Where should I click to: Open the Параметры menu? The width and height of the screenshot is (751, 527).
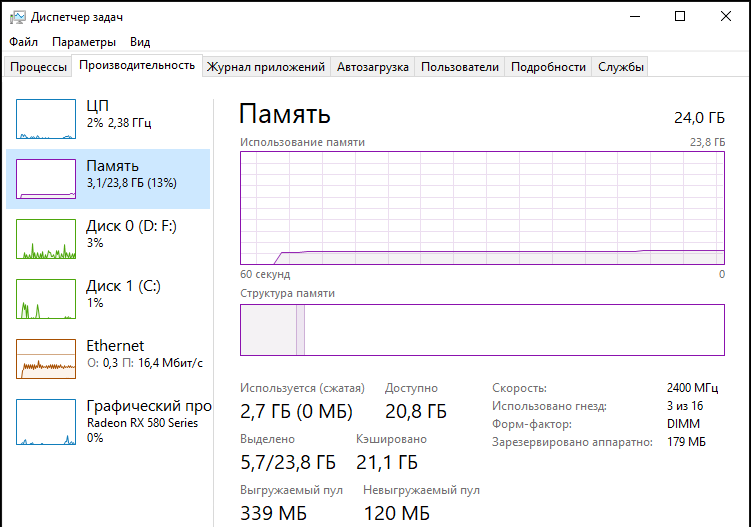[x=84, y=42]
